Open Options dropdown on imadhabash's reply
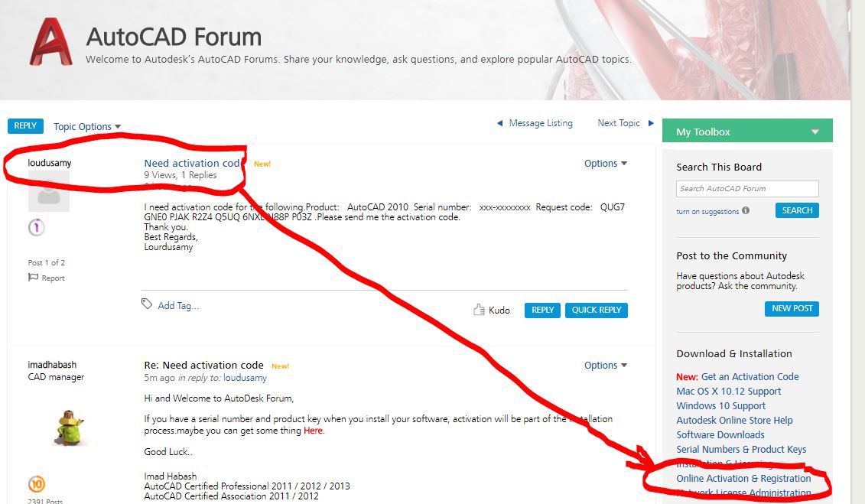The height and width of the screenshot is (504, 865). 606,365
